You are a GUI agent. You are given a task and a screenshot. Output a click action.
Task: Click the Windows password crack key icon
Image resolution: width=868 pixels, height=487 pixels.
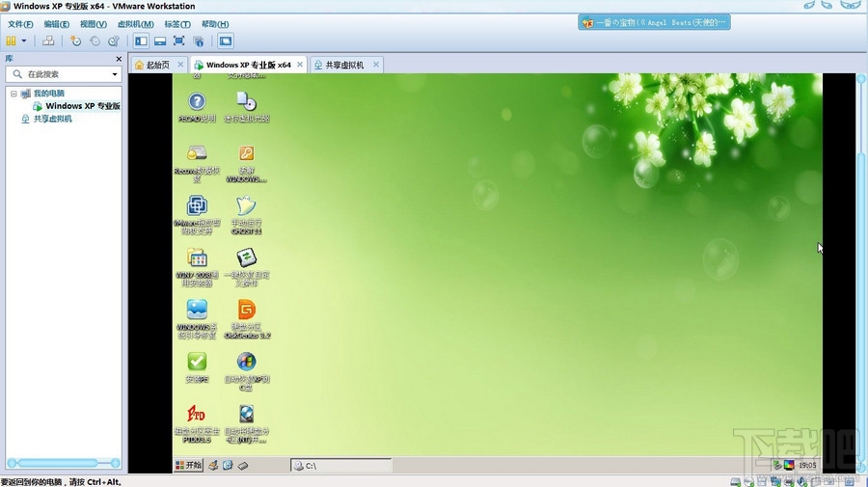pos(246,163)
